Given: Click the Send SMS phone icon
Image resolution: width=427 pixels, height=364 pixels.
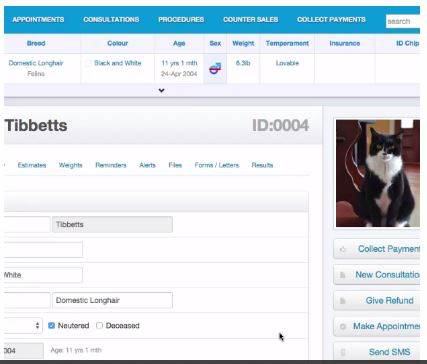Looking at the screenshot, I should point(342,352).
